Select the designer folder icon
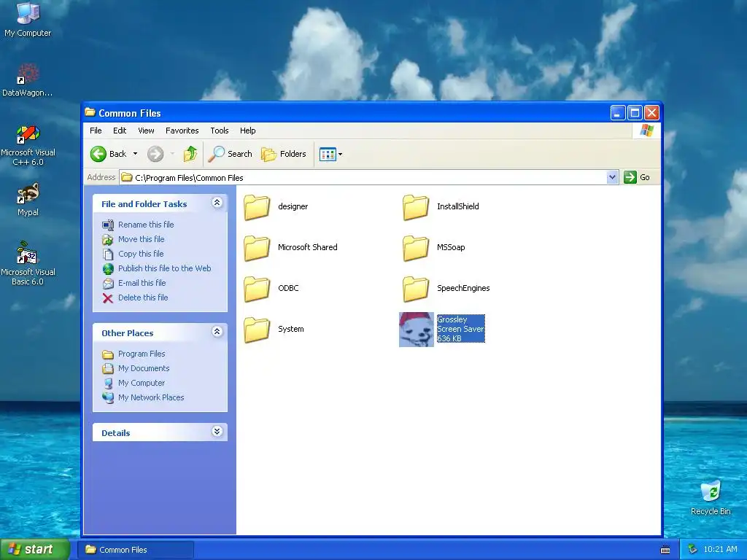Viewport: 747px width, 560px height. pos(257,207)
